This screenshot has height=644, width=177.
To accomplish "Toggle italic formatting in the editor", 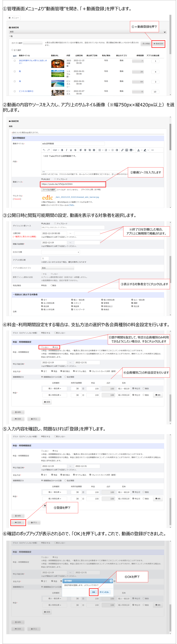I will coord(66,150).
